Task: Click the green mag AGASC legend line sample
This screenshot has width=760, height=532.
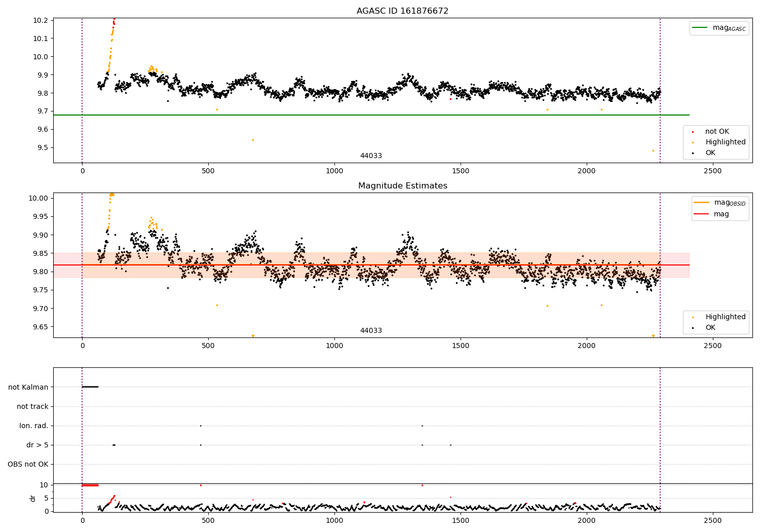Action: (700, 28)
